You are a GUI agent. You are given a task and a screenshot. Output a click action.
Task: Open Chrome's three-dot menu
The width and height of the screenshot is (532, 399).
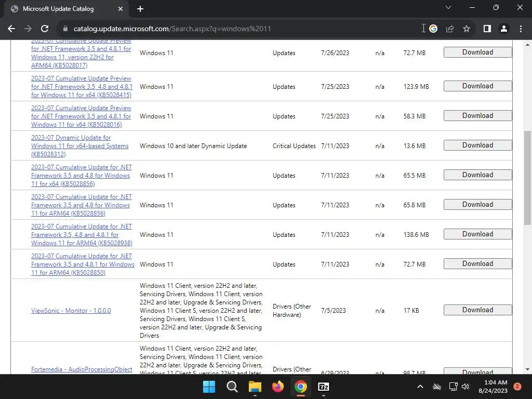coord(521,29)
